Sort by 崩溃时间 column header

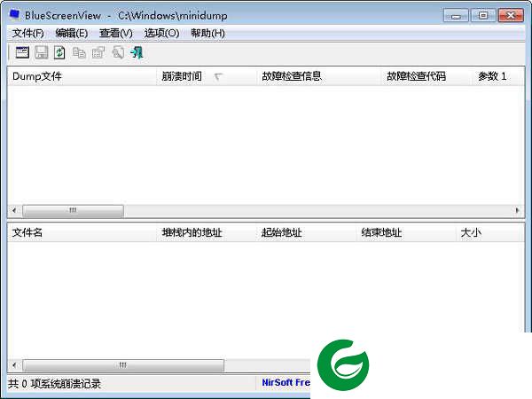point(207,76)
